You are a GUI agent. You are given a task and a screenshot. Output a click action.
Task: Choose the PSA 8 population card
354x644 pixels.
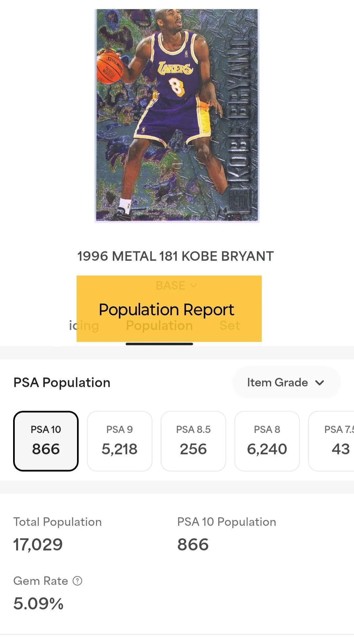click(x=267, y=441)
